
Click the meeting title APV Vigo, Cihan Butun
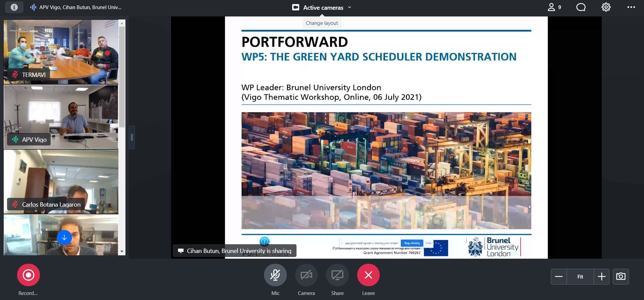pos(80,7)
